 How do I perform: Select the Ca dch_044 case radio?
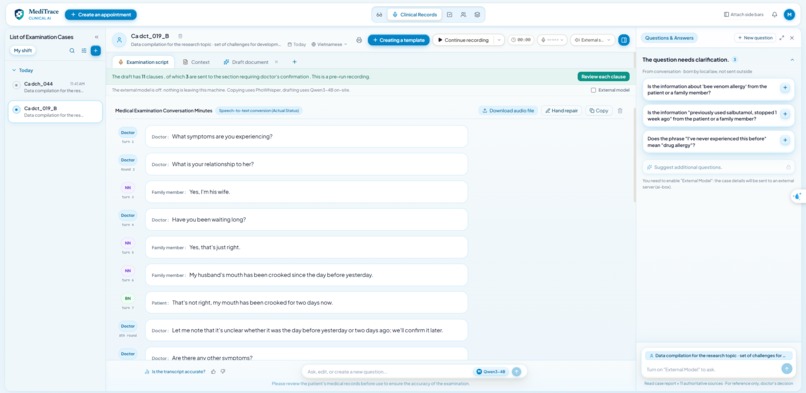16,85
